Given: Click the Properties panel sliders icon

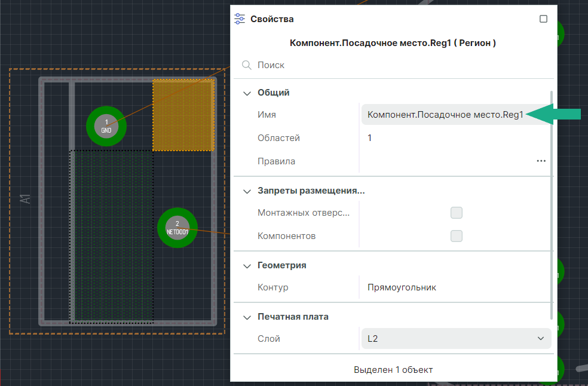Looking at the screenshot, I should click(x=240, y=19).
